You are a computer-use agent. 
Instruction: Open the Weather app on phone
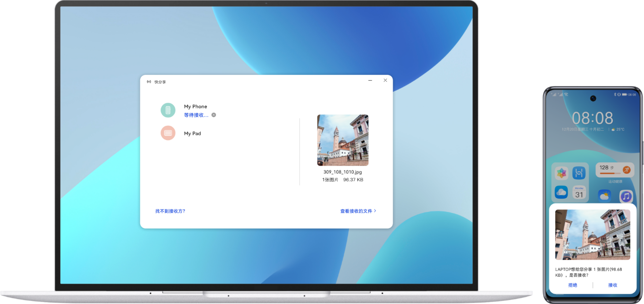click(x=604, y=196)
